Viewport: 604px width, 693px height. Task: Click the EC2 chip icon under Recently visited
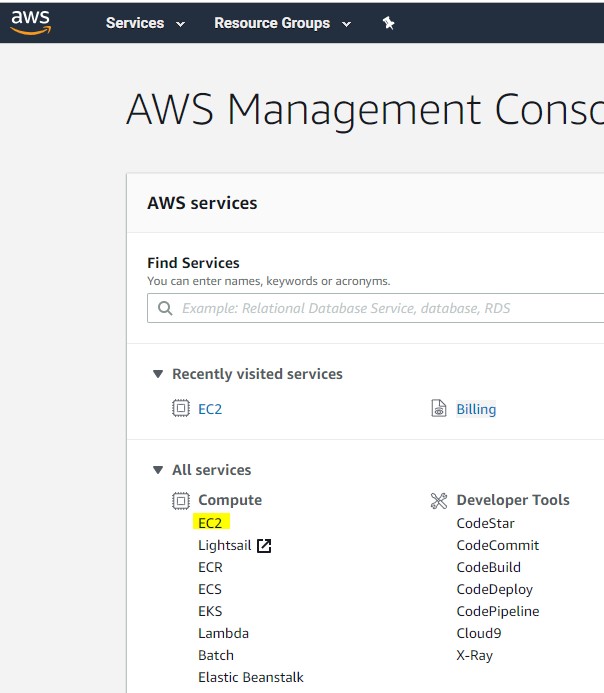[181, 408]
